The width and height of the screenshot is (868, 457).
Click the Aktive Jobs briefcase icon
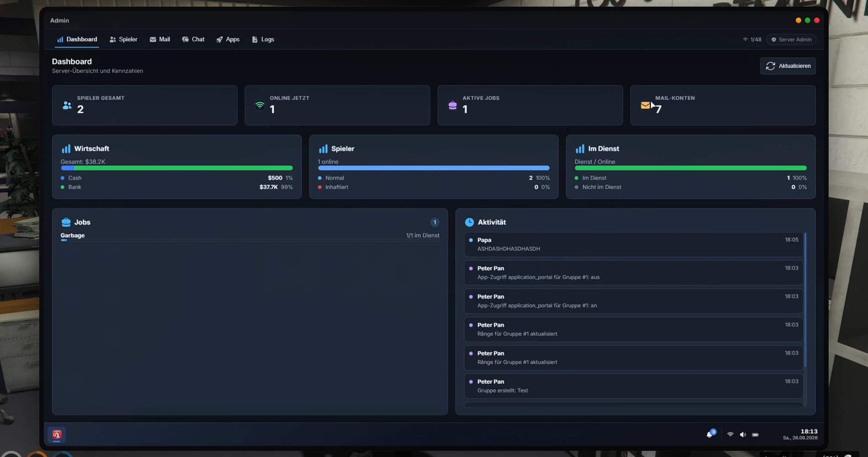(x=453, y=106)
